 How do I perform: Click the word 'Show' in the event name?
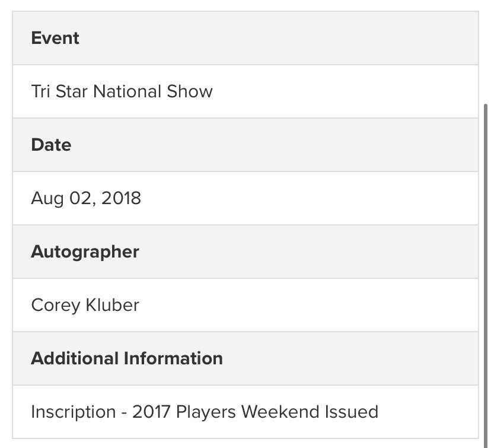(189, 91)
